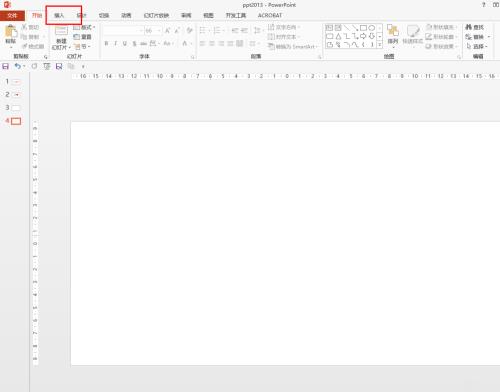
Task: Open the slide Layout (版式) dropdown
Action: coord(84,27)
